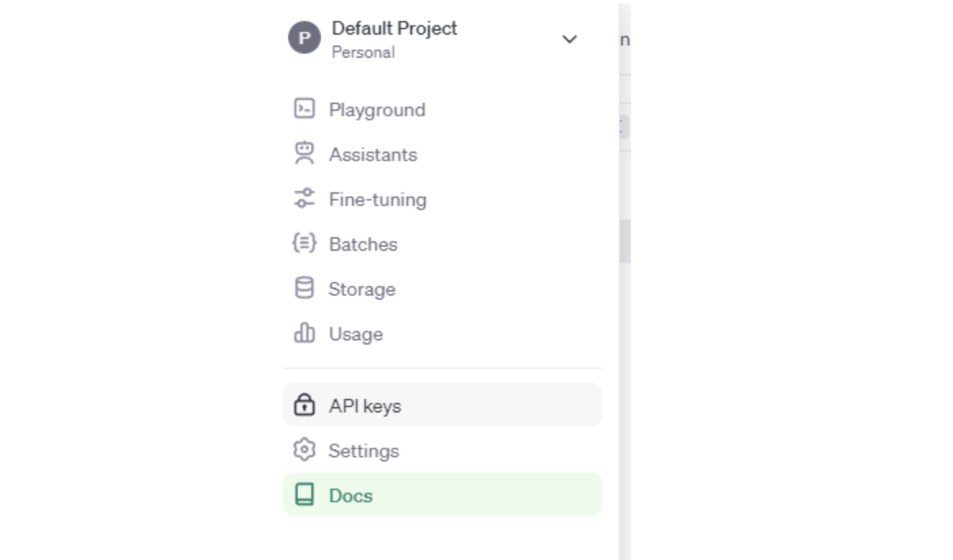953x560 pixels.
Task: Click the Assistants robot icon
Action: click(304, 154)
